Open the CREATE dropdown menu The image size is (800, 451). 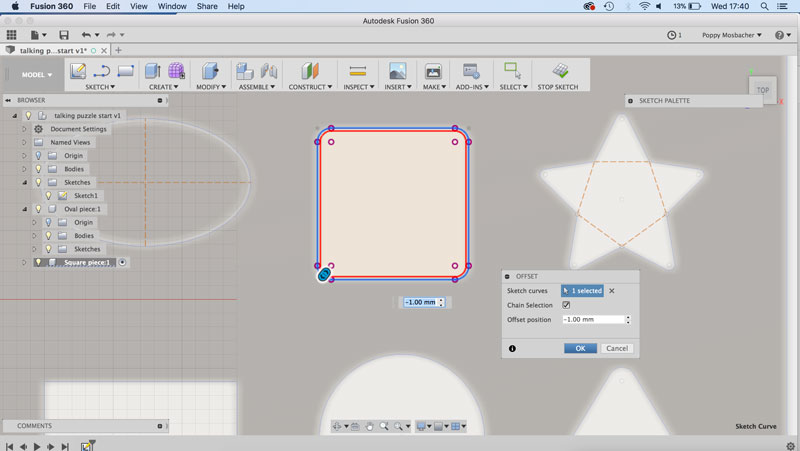(163, 87)
